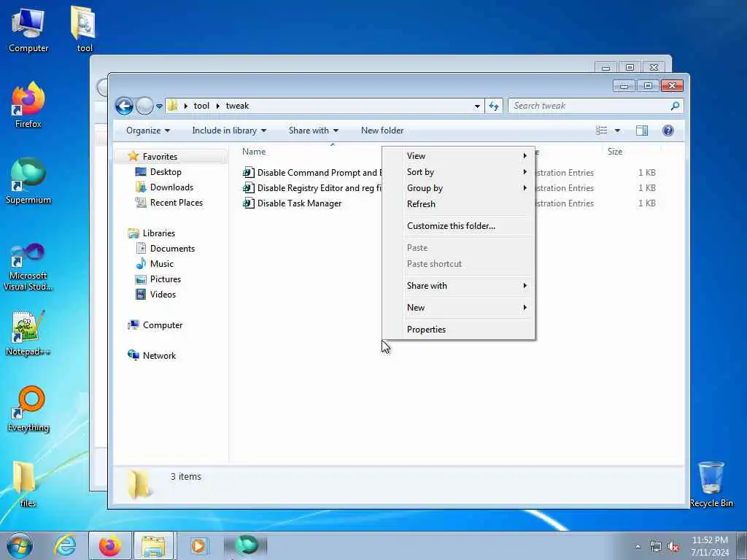Viewport: 747px width, 560px height.
Task: Click the Forward navigation arrow
Action: 144,106
